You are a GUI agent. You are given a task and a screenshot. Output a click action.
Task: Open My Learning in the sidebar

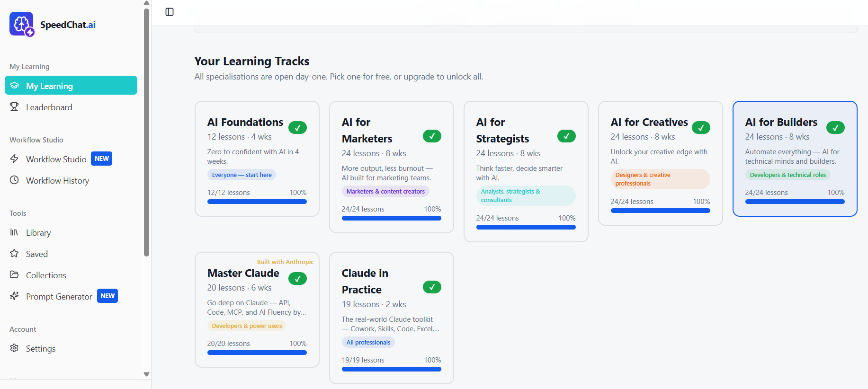(71, 86)
